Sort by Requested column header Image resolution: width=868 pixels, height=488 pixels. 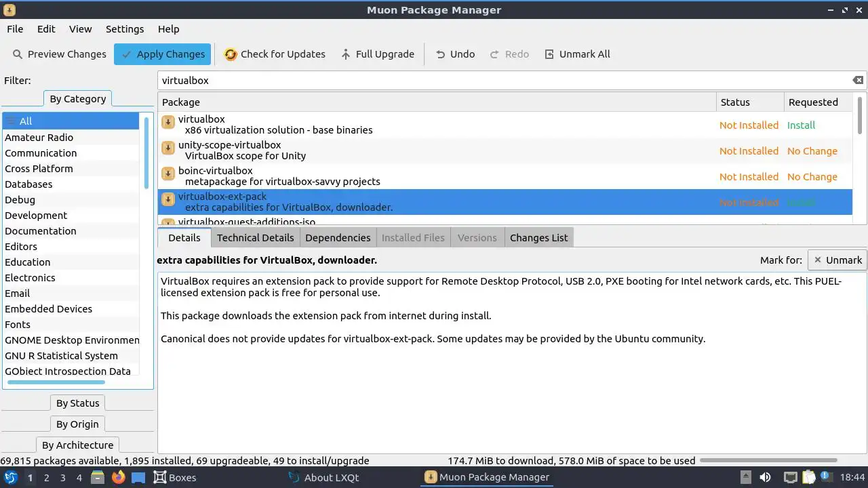point(818,102)
